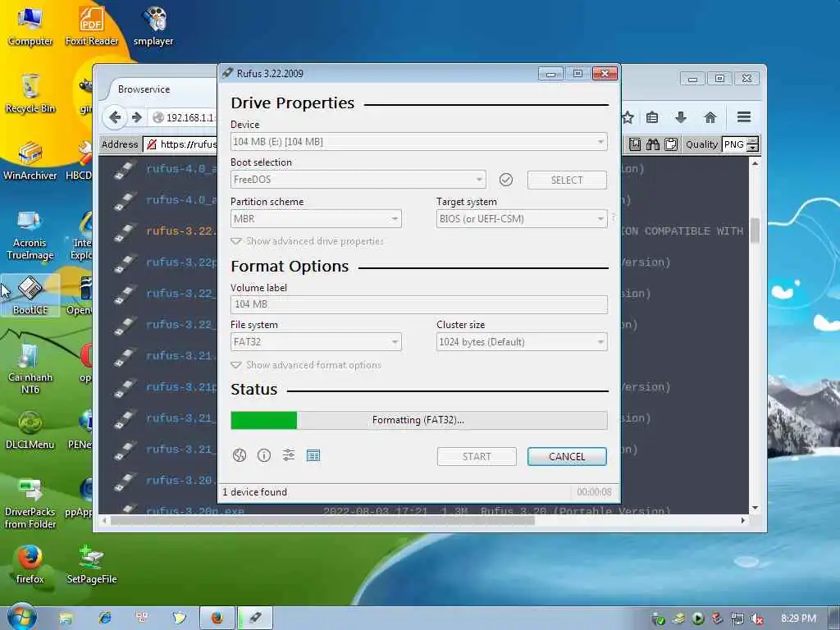The height and width of the screenshot is (630, 840).
Task: Open the browser hamburger menu
Action: click(743, 116)
